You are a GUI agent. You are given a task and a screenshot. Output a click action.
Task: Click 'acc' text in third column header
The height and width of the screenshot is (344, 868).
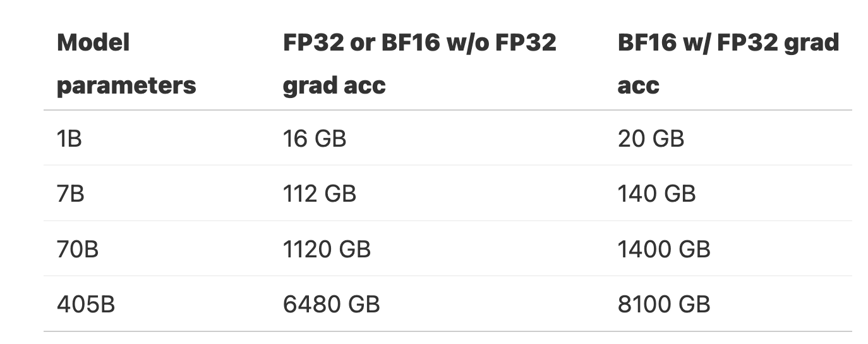point(638,85)
